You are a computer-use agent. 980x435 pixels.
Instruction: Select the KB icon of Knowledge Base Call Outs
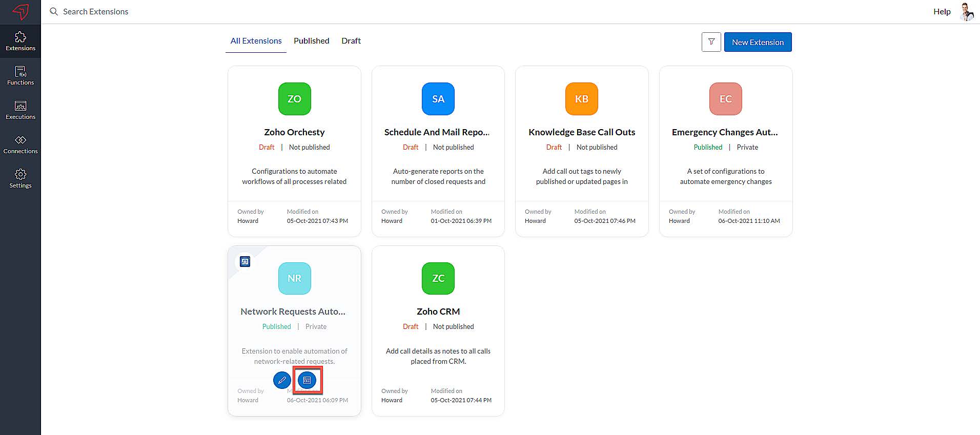pos(582,99)
